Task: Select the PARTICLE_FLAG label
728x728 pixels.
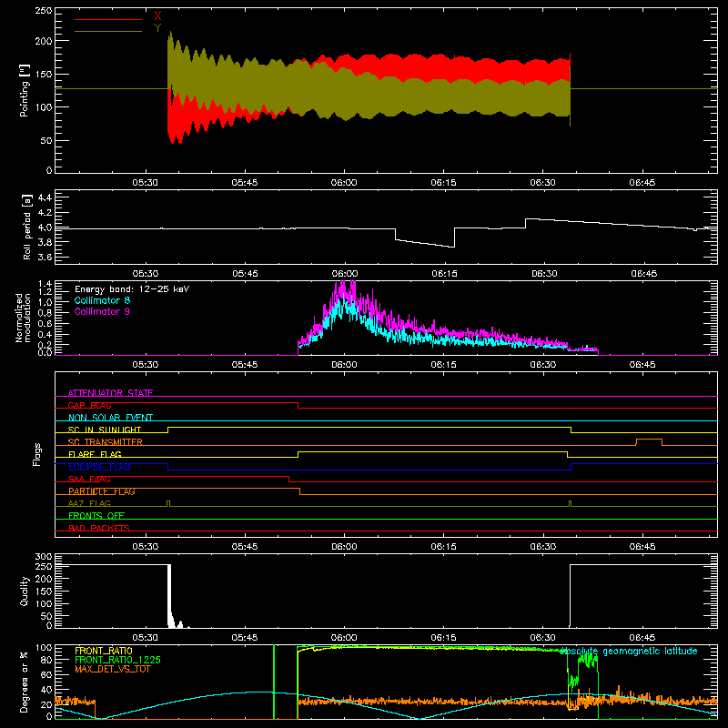Action: pyautogui.click(x=102, y=491)
